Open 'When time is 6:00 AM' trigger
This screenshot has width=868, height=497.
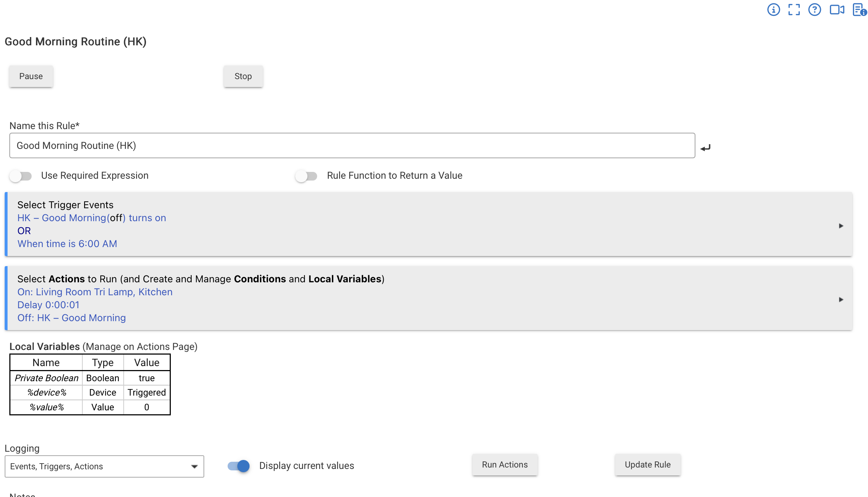[67, 244]
